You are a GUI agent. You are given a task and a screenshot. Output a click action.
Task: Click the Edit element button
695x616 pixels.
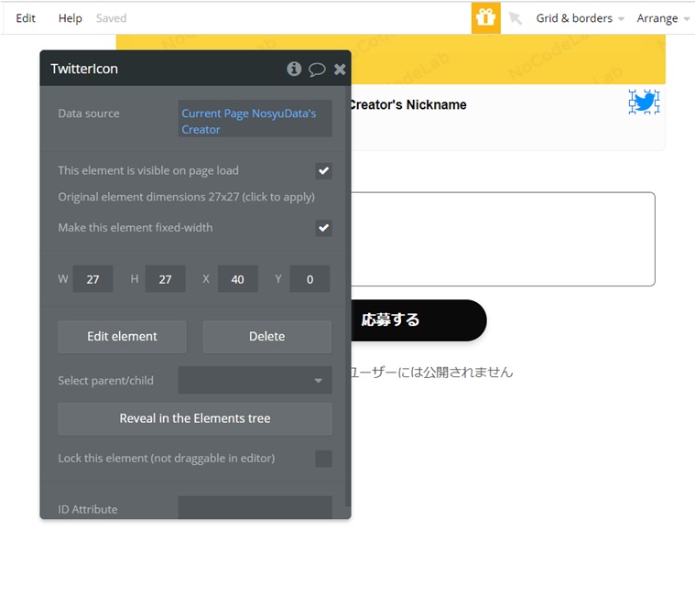[x=122, y=336]
